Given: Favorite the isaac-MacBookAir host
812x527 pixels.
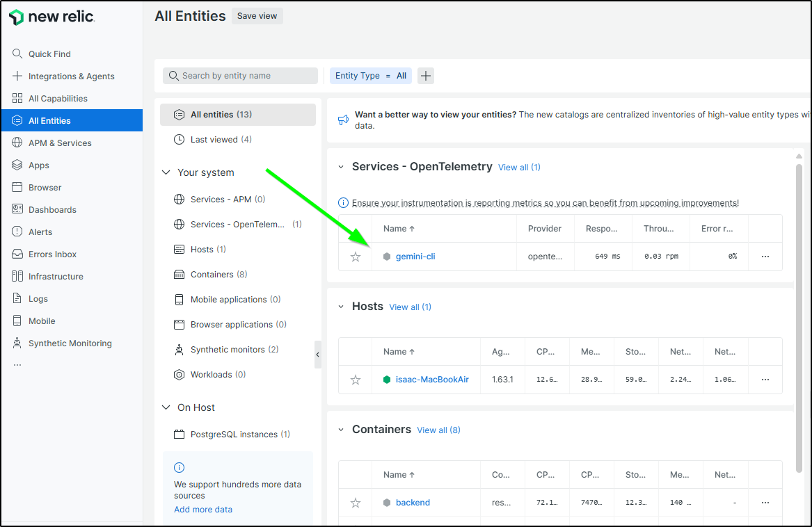Looking at the screenshot, I should point(356,380).
